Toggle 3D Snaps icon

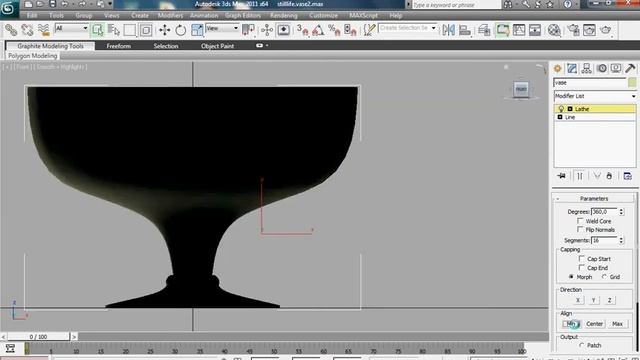pos(302,30)
